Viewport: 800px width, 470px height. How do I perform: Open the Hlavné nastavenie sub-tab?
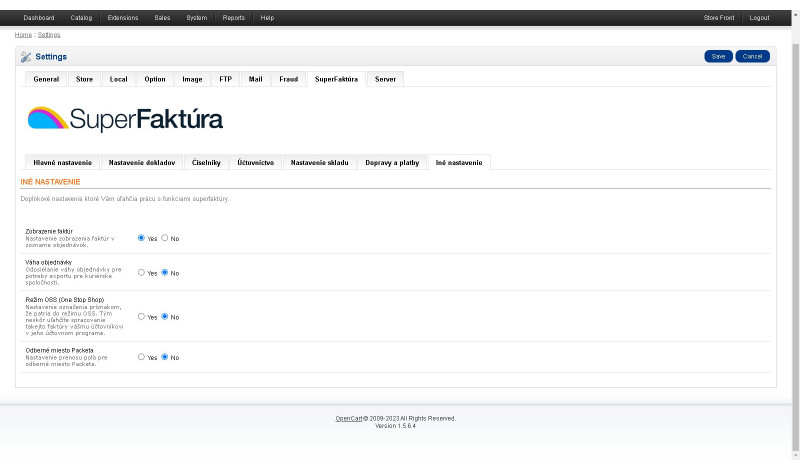tap(62, 163)
